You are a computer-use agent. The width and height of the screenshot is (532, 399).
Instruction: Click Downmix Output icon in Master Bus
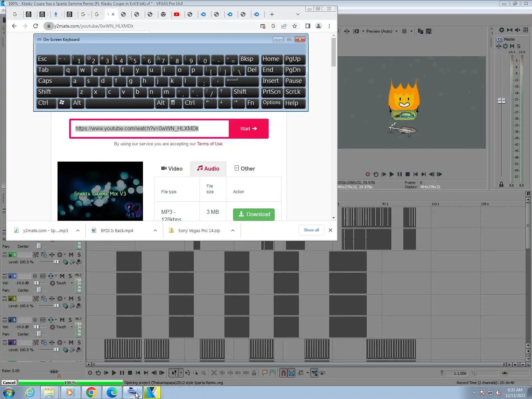pos(510,30)
